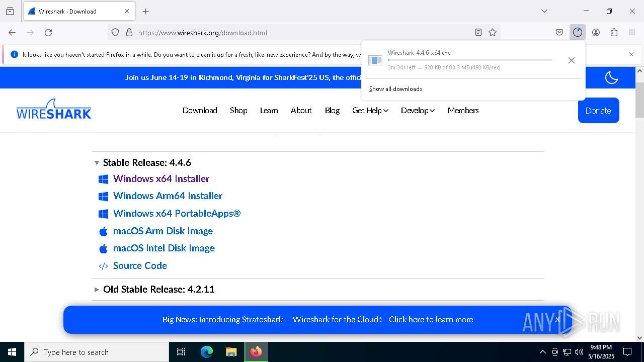This screenshot has width=644, height=362.
Task: Click the Source Code link
Action: pyautogui.click(x=140, y=265)
